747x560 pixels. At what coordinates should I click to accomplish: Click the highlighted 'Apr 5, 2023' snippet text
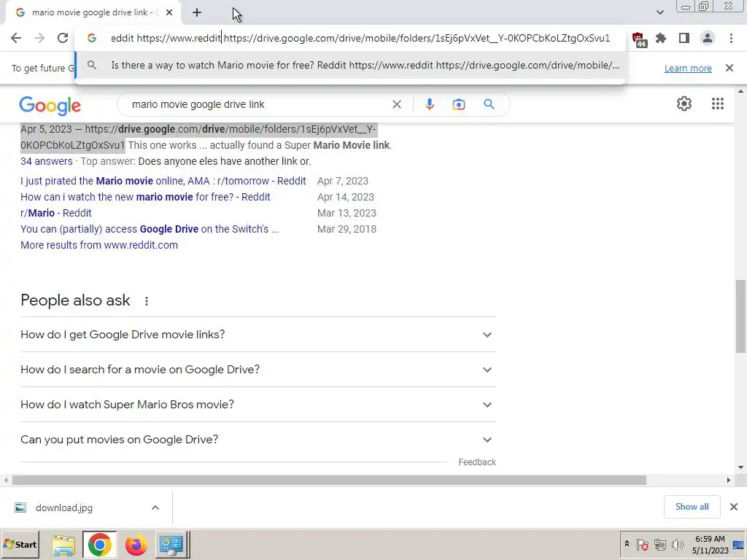(x=198, y=137)
